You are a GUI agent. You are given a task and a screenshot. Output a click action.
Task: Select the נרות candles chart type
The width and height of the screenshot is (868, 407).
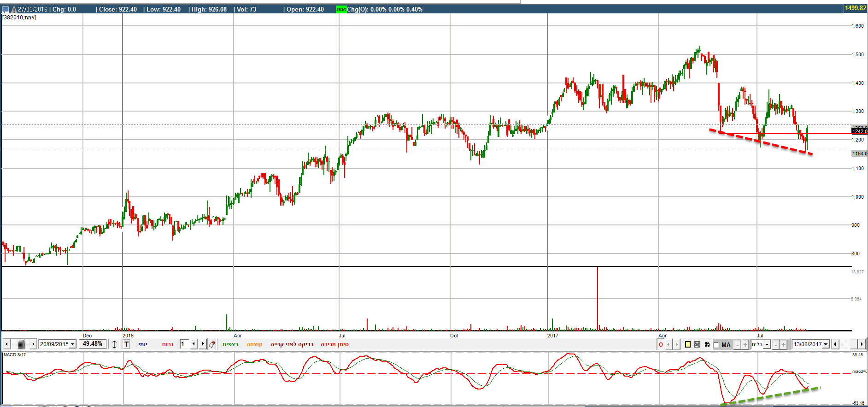[x=167, y=344]
